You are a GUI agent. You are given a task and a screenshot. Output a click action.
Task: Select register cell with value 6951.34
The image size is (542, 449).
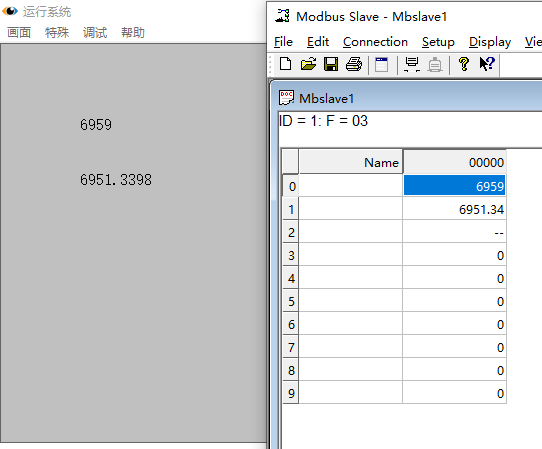click(x=454, y=209)
